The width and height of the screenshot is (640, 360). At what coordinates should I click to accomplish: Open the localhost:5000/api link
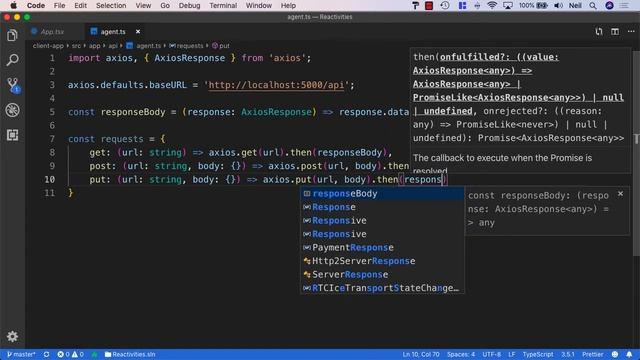click(x=276, y=85)
